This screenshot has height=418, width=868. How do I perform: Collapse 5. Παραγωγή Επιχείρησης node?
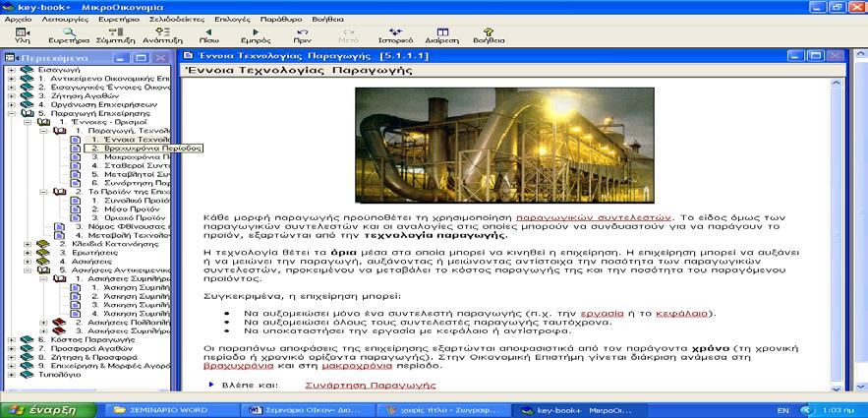tap(11, 113)
